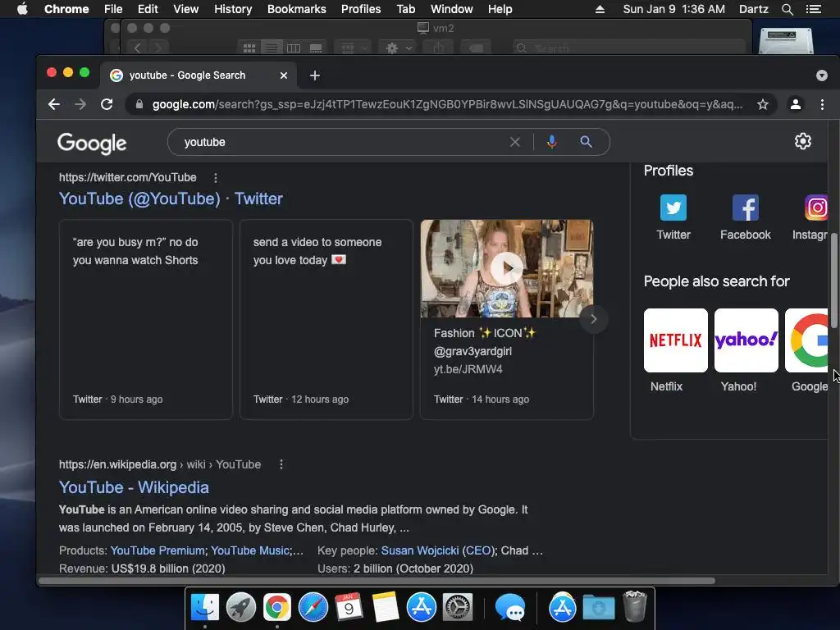
Task: Click the menu bar date and time
Action: pyautogui.click(x=674, y=9)
